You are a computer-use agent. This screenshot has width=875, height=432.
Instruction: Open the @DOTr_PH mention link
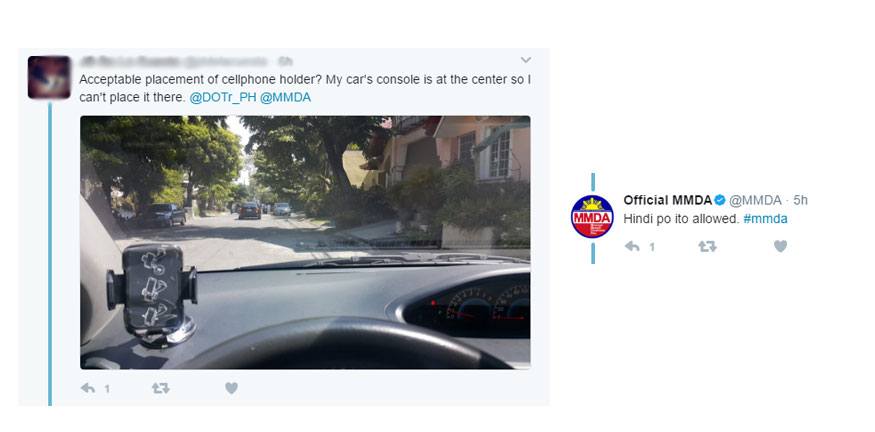pos(223,98)
